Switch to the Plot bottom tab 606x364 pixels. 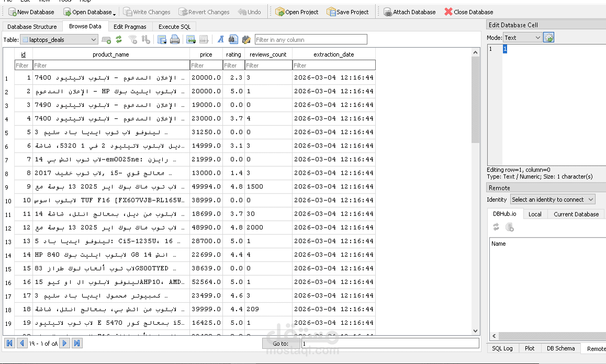click(x=530, y=348)
